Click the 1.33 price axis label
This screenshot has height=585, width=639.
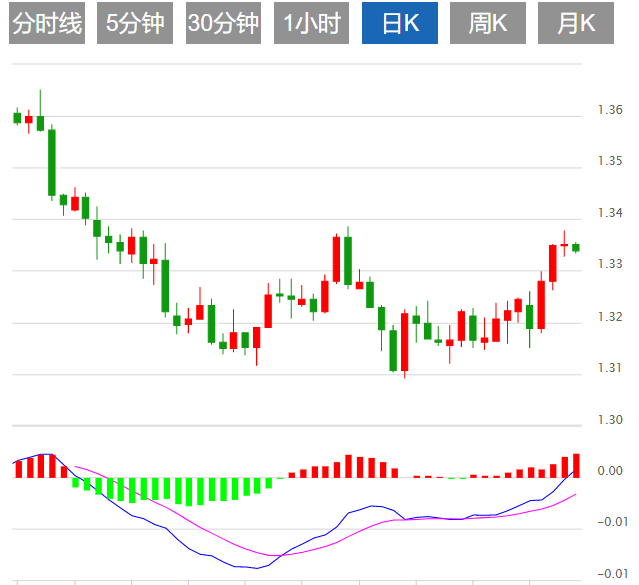[609, 265]
